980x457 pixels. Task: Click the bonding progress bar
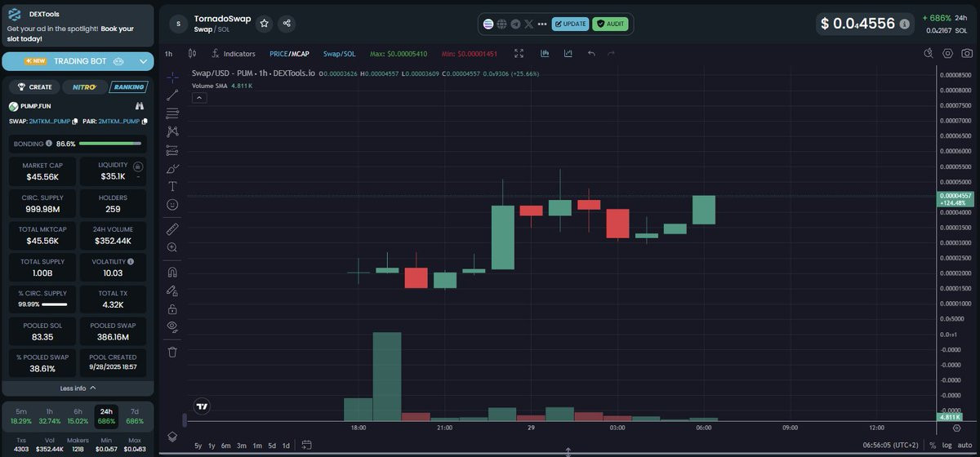[110, 144]
